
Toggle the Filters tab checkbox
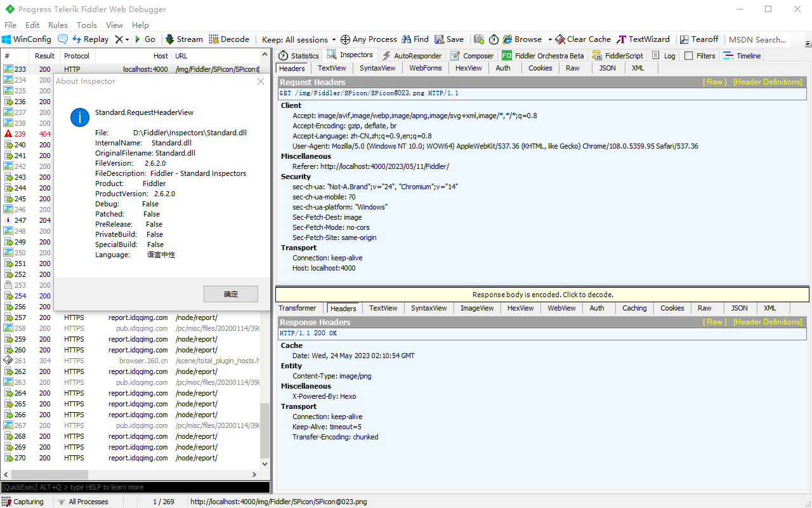[x=689, y=56]
